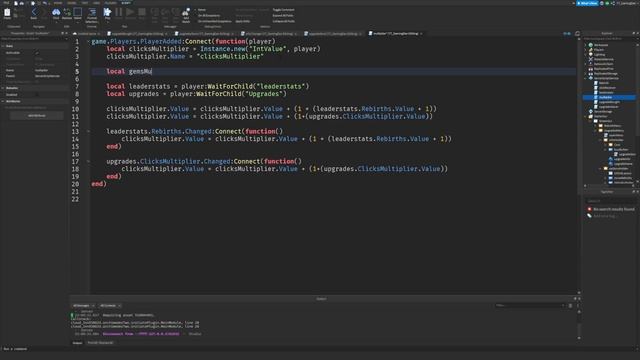Go Back in script navigation
640x360 pixels.
coord(34,13)
